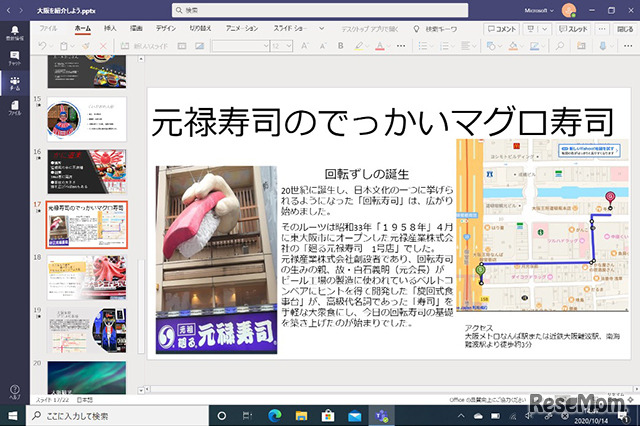The image size is (640, 426).
Task: Click デスクトップ アプリで開く link
Action: click(370, 29)
